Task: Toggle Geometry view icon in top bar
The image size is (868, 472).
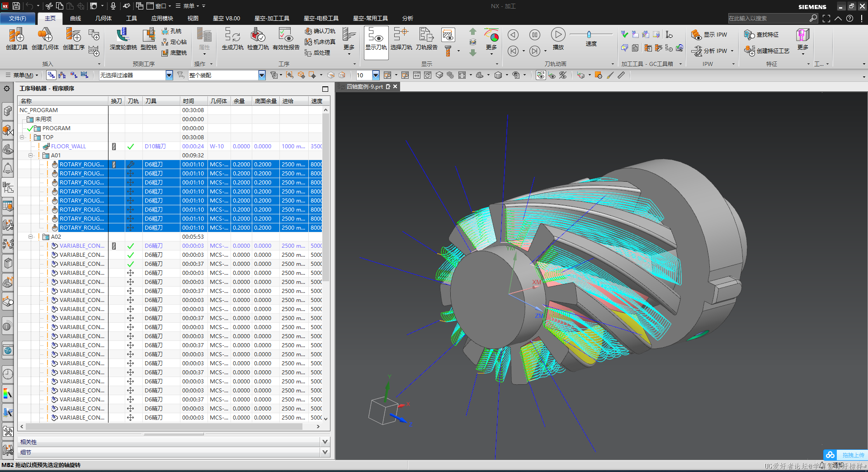Action: coord(73,75)
